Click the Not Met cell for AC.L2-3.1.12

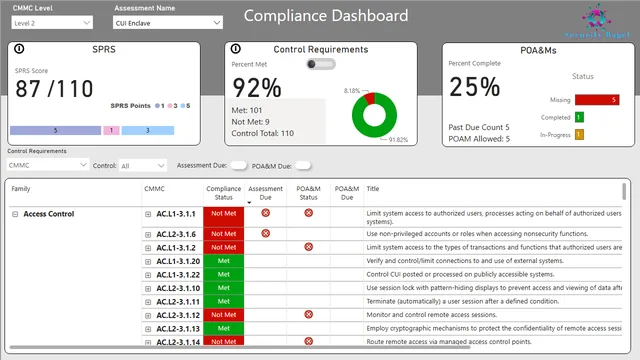click(x=224, y=315)
